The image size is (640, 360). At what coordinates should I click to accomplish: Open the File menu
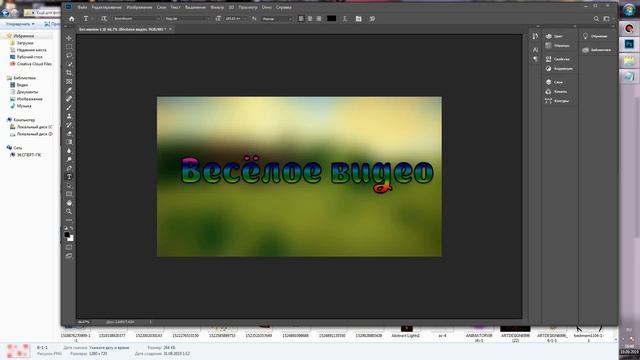pos(82,7)
